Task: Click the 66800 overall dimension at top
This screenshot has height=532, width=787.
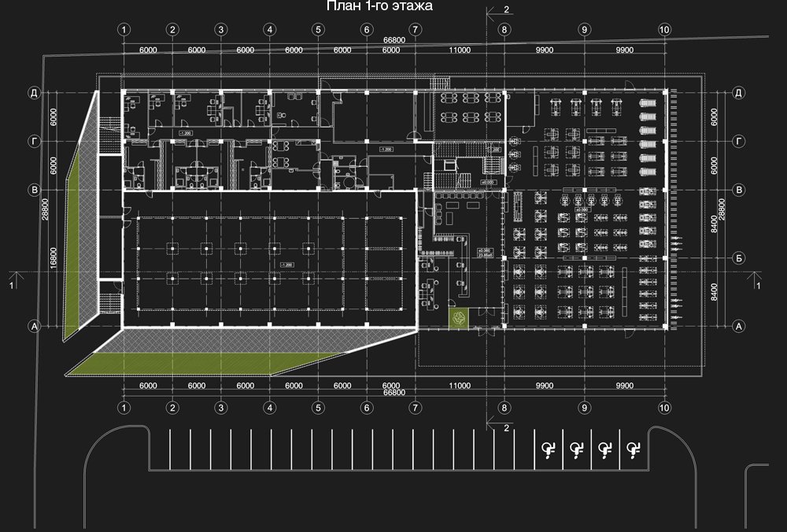Action: [x=393, y=39]
